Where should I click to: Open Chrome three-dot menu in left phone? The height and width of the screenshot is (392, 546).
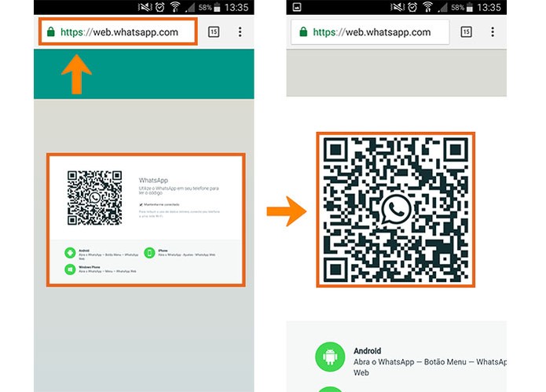click(x=240, y=32)
